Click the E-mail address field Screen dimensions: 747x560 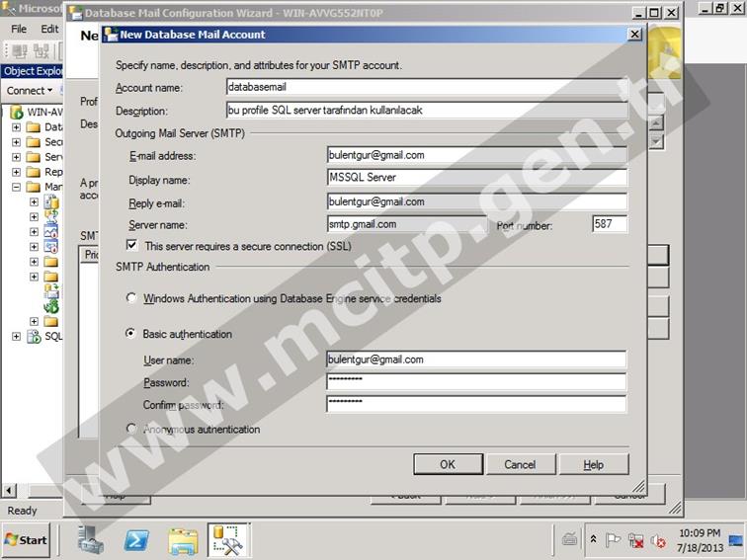[477, 155]
